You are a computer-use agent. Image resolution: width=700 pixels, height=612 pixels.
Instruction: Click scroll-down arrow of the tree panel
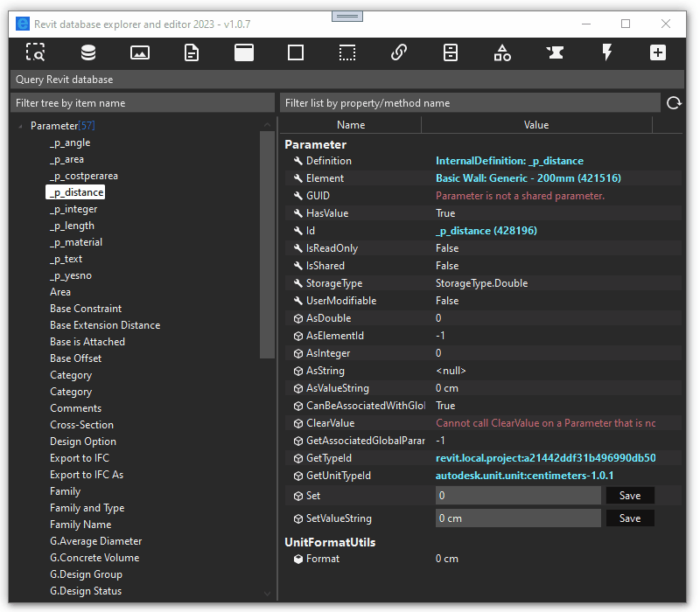tap(268, 594)
